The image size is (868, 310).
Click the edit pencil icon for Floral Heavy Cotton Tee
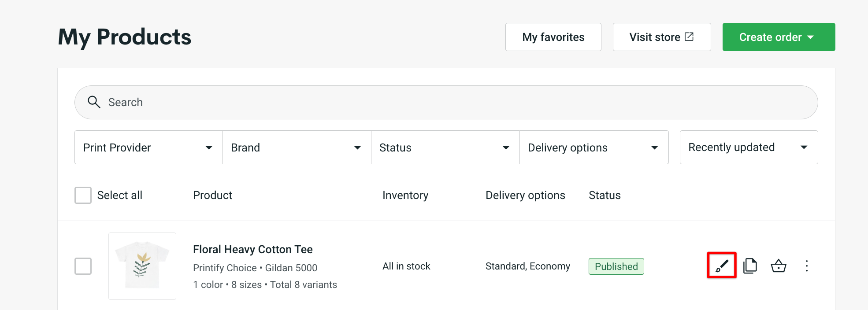click(721, 266)
